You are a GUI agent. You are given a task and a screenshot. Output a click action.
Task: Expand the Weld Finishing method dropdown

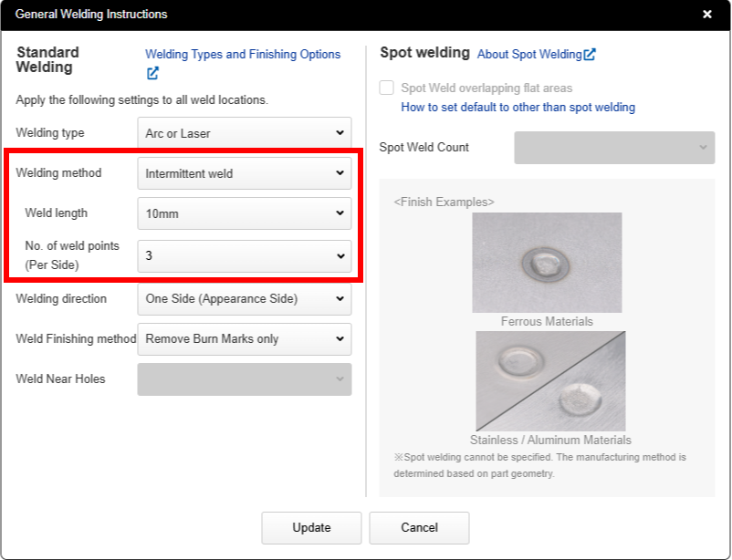pos(244,339)
